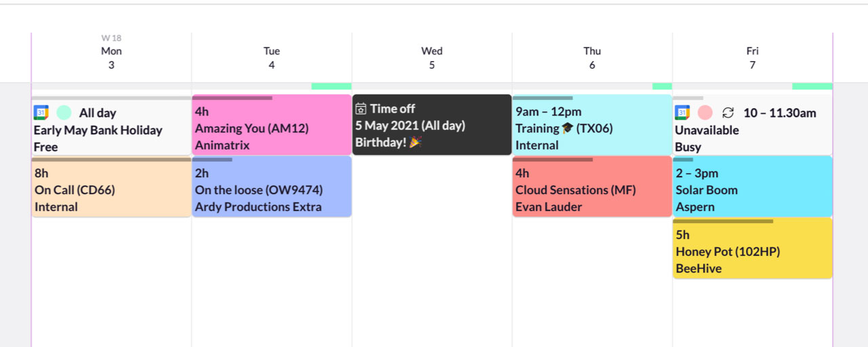The width and height of the screenshot is (868, 347).
Task: Click the green availability bar above Tuesday
Action: click(331, 86)
